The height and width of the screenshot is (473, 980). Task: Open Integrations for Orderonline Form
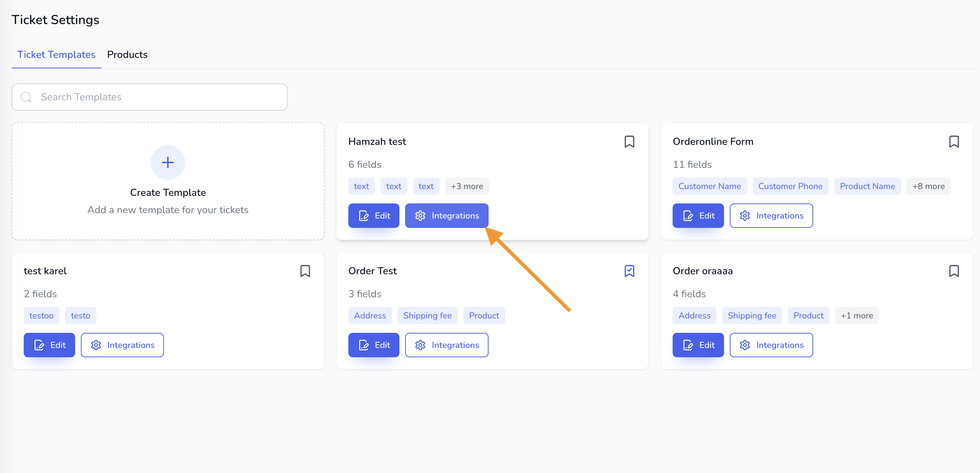(x=771, y=216)
